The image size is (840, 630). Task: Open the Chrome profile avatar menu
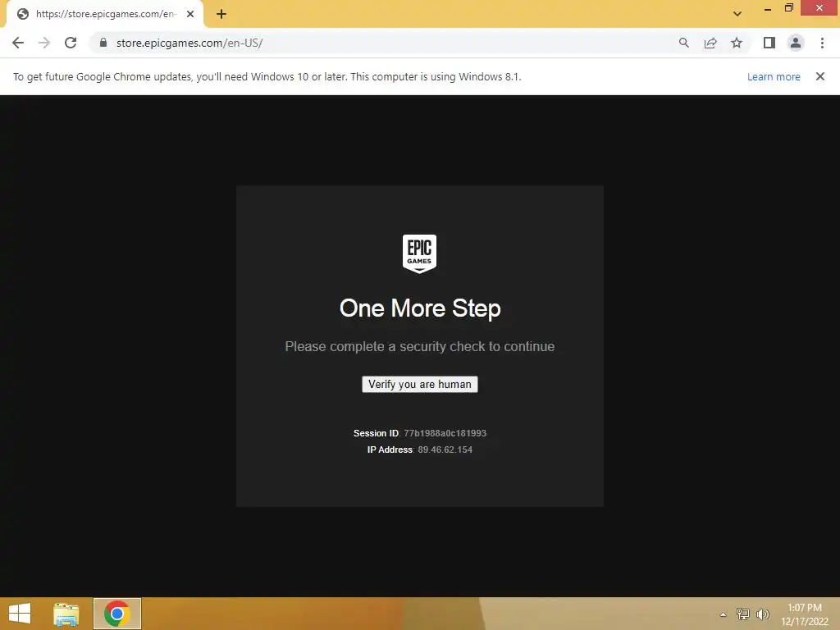(796, 43)
